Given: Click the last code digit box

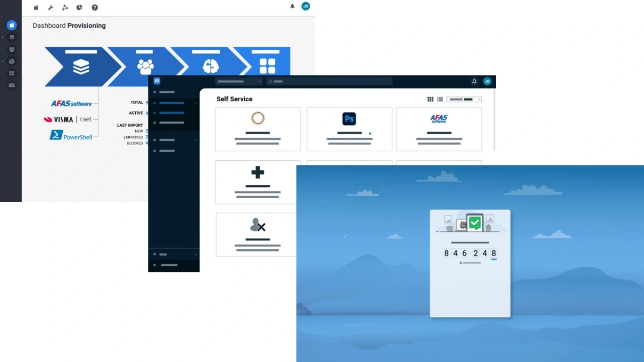Looking at the screenshot, I should [494, 254].
